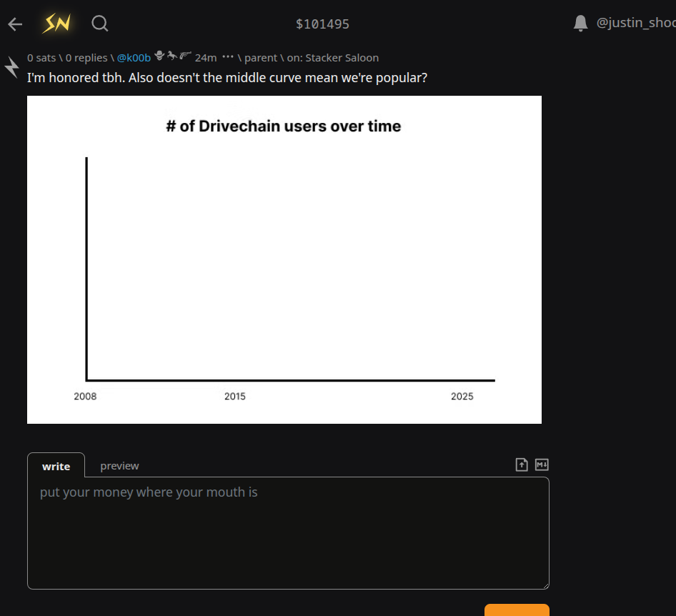Click the upload file icon

coord(522,465)
